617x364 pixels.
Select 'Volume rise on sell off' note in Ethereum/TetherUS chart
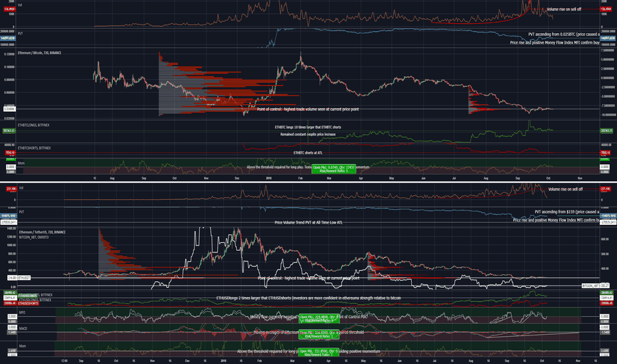(x=565, y=189)
